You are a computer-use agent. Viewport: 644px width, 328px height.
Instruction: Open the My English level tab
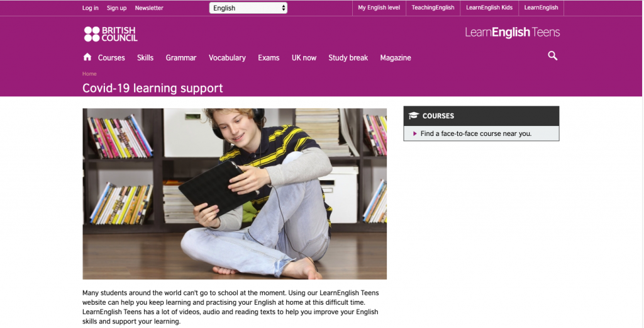tap(379, 8)
